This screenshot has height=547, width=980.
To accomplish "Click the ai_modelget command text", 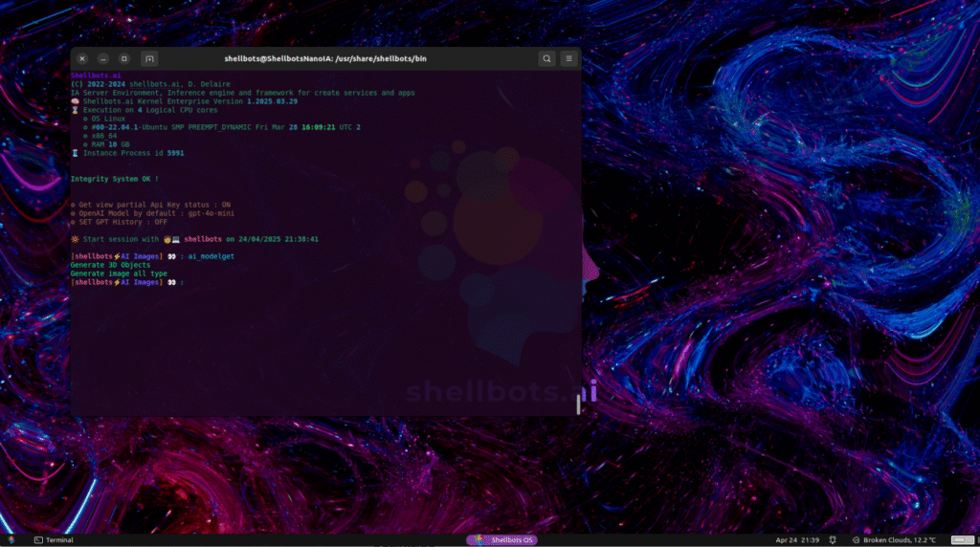I will point(212,256).
